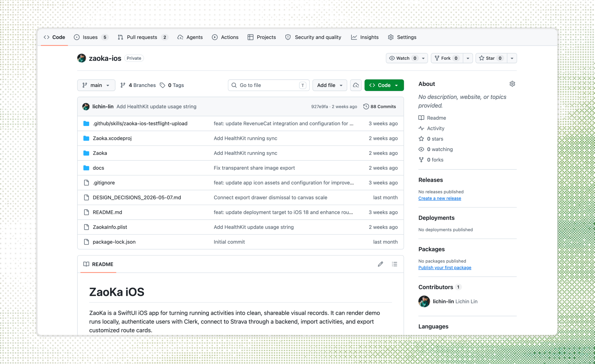Open the Pull requests tab
The height and width of the screenshot is (364, 595).
click(143, 37)
